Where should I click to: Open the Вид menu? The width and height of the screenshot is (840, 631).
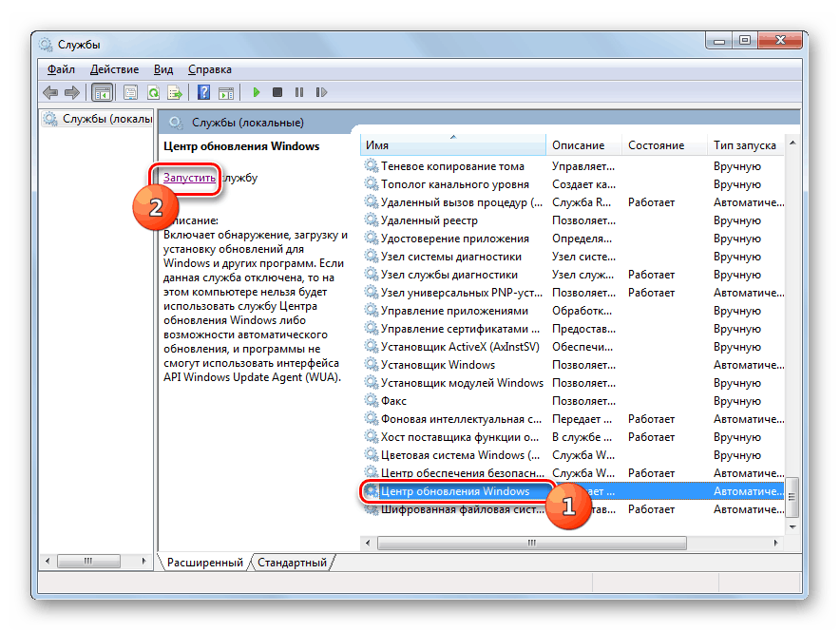(x=163, y=69)
